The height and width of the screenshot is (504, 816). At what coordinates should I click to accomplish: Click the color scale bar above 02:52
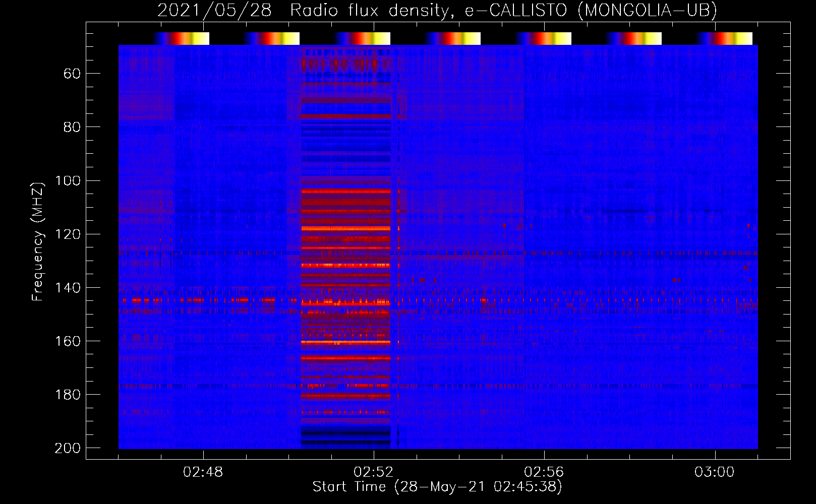(363, 39)
